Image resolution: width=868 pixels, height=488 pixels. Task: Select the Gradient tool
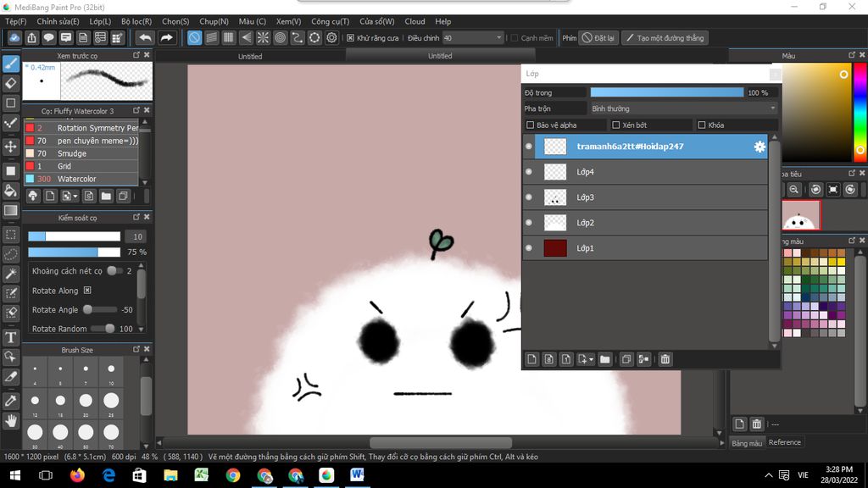click(10, 211)
